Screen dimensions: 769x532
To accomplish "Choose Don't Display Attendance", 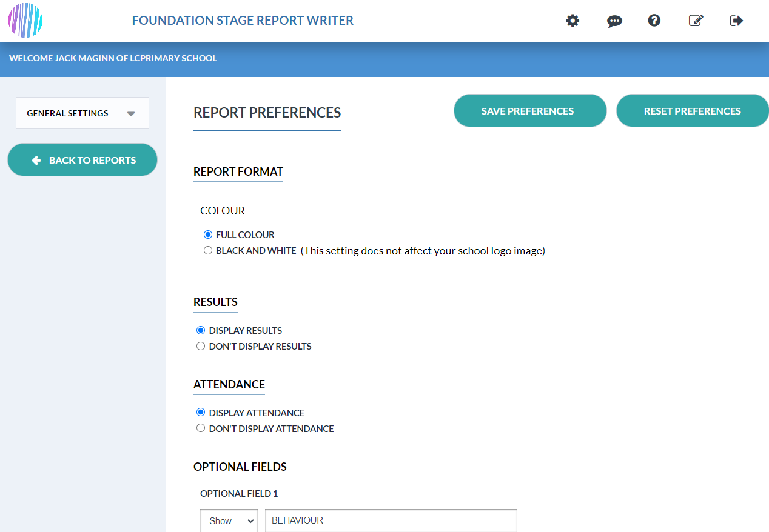I will click(x=201, y=428).
